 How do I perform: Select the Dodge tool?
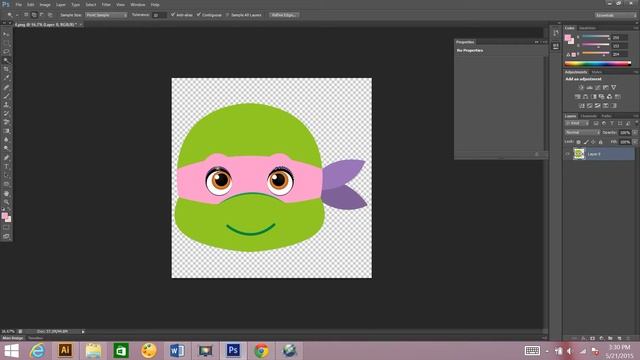point(6,149)
